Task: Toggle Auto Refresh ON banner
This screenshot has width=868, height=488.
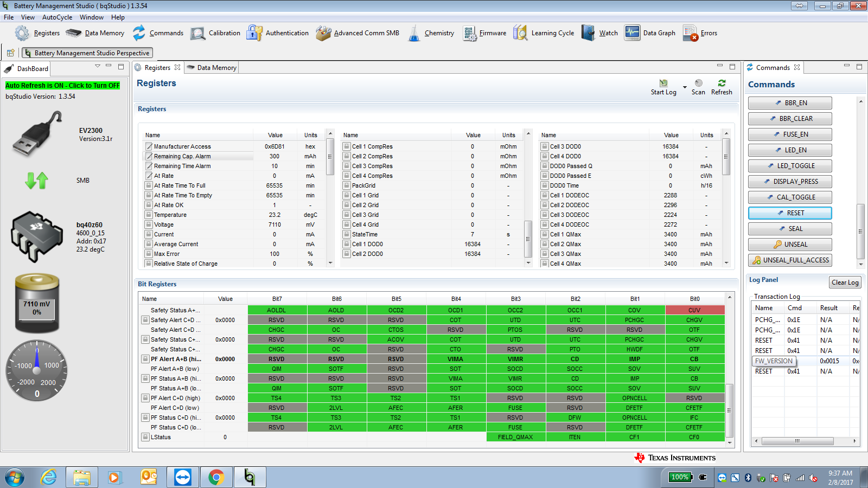Action: (x=62, y=86)
